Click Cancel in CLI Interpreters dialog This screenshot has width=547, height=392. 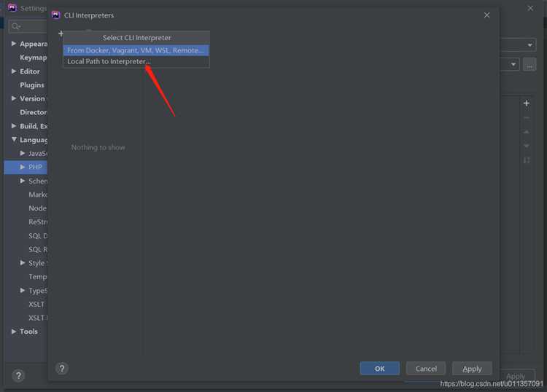[426, 368]
